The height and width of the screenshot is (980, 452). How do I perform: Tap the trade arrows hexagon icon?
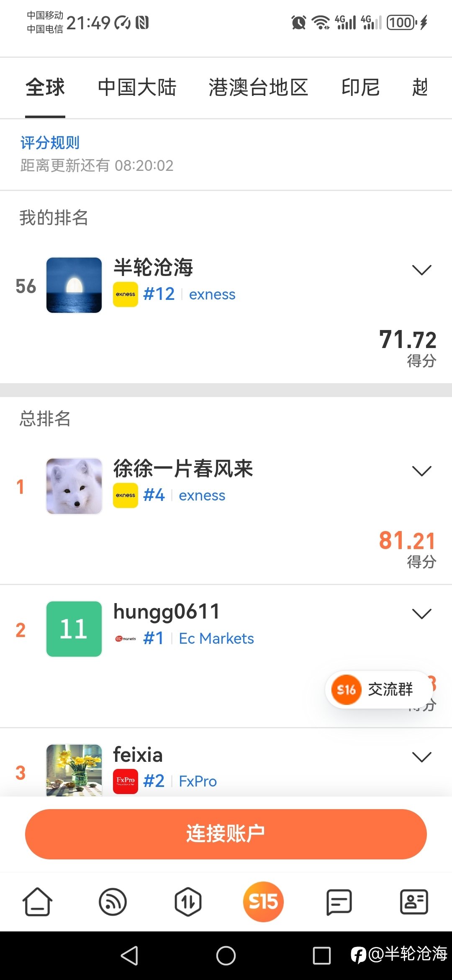pyautogui.click(x=188, y=902)
